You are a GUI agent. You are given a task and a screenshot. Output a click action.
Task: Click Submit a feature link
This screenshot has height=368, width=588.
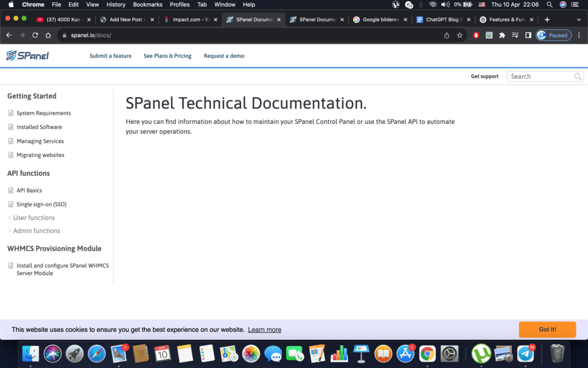(x=111, y=56)
